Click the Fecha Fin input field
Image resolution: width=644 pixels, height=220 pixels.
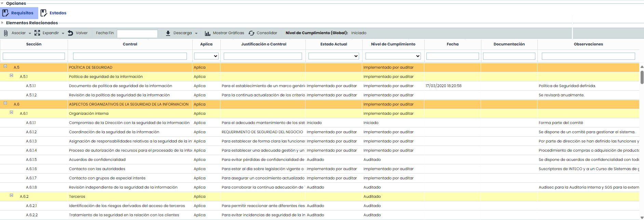pyautogui.click(x=137, y=33)
